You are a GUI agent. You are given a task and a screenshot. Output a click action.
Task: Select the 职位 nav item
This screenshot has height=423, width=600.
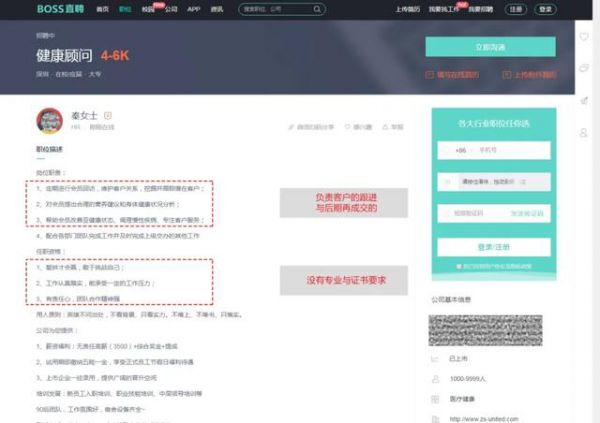[125, 9]
